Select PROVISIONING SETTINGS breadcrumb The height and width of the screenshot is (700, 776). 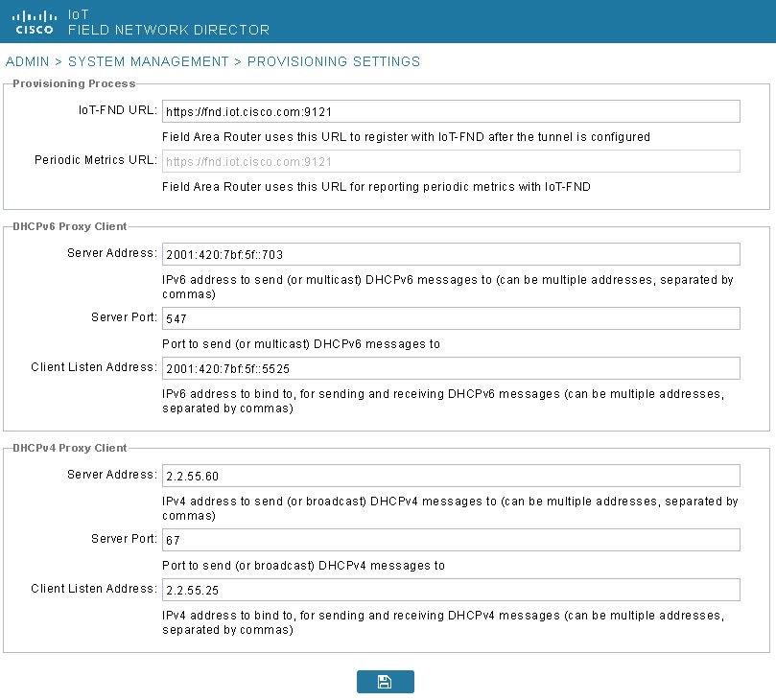(334, 61)
